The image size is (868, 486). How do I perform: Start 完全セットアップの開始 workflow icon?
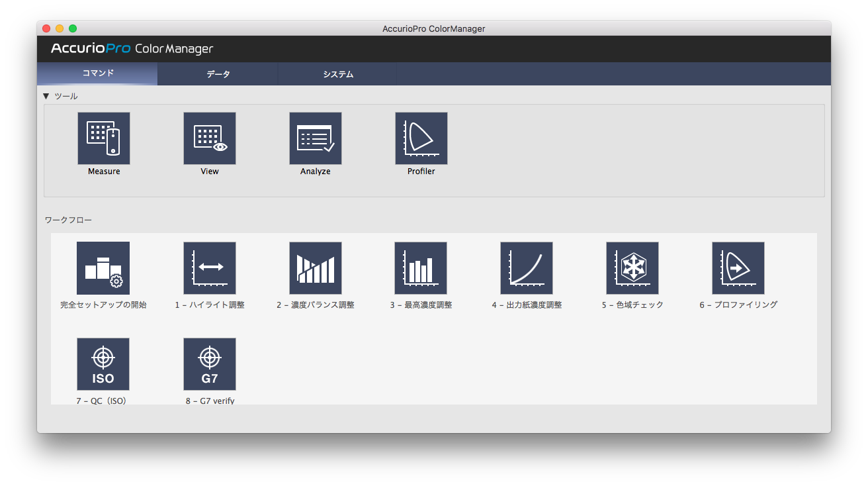coord(103,268)
